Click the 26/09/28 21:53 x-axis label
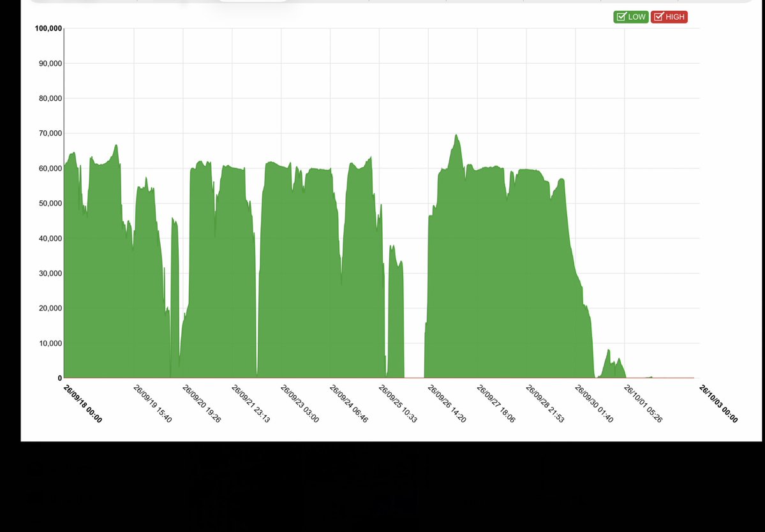Viewport: 765px width, 532px height. point(545,404)
